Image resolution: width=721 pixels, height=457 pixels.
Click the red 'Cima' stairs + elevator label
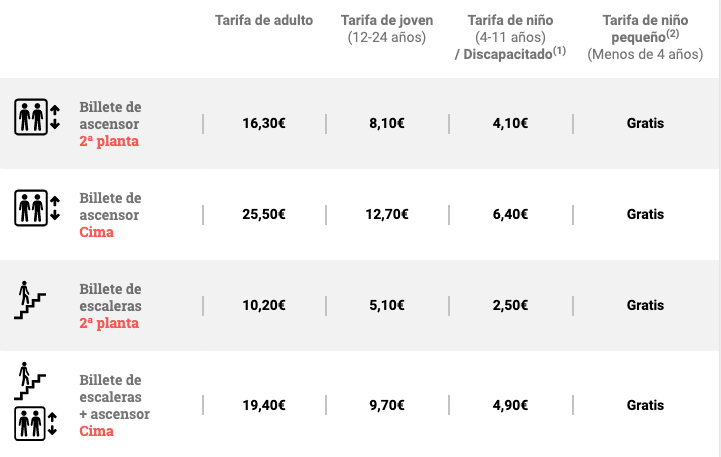pyautogui.click(x=96, y=431)
